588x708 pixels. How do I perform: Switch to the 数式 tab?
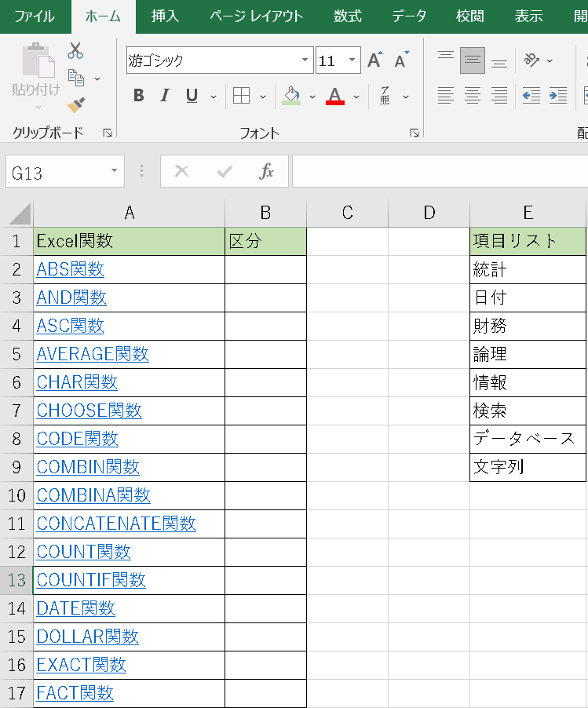(347, 16)
